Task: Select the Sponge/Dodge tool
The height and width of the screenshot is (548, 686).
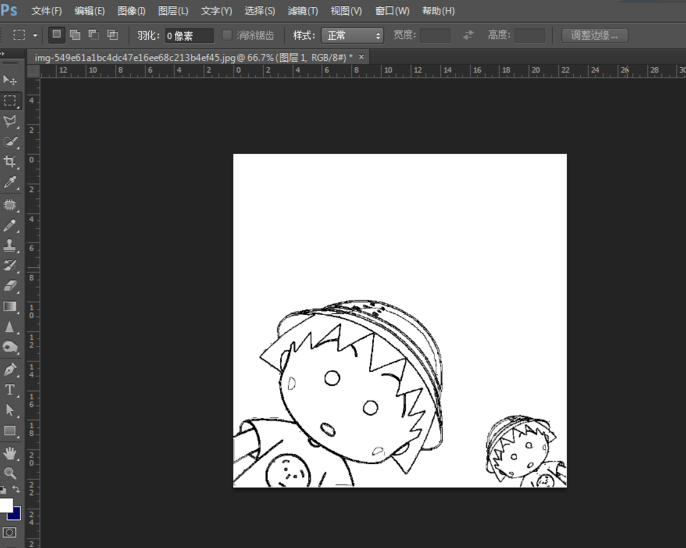Action: tap(10, 347)
